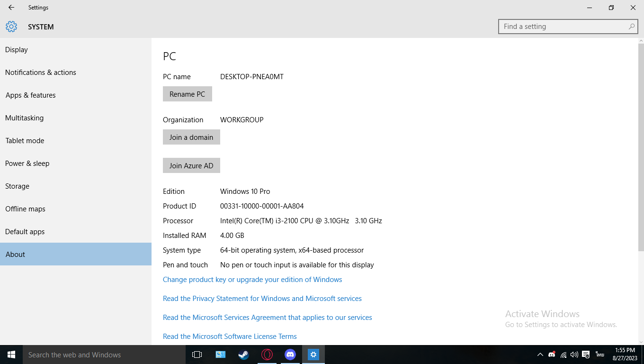This screenshot has height=364, width=644.
Task: Open the Windows Start menu
Action: [x=11, y=355]
